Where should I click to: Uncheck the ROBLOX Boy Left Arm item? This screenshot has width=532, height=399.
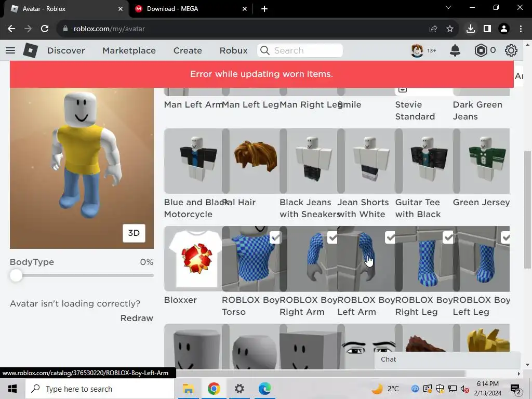pos(391,237)
